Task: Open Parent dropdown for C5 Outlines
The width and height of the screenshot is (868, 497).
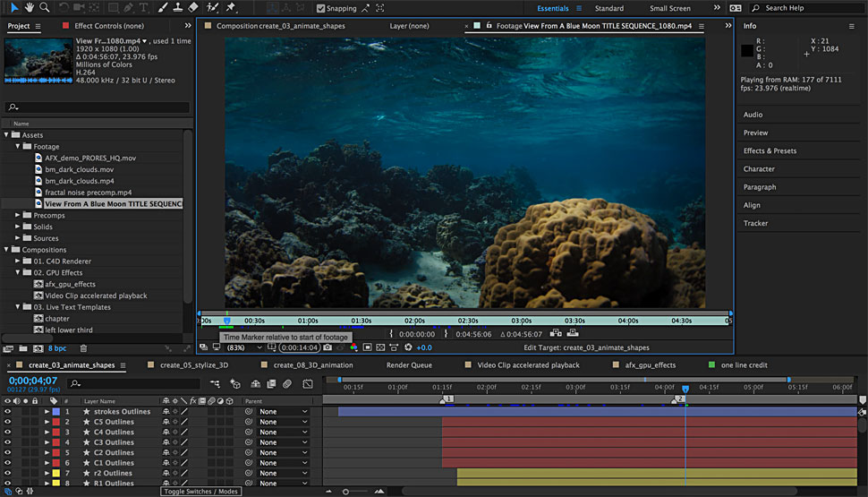Action: tap(283, 422)
